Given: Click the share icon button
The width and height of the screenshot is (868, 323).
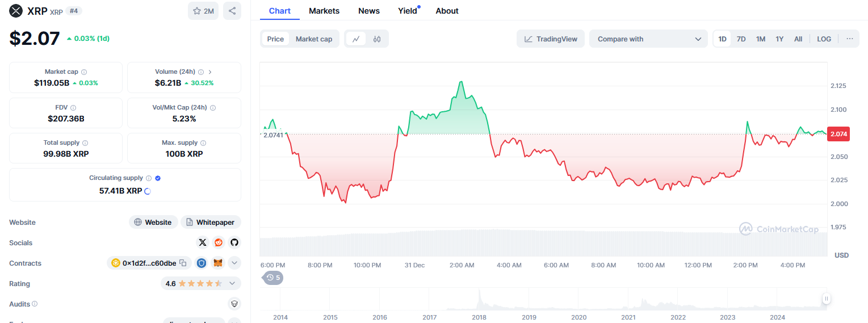Looking at the screenshot, I should (232, 11).
